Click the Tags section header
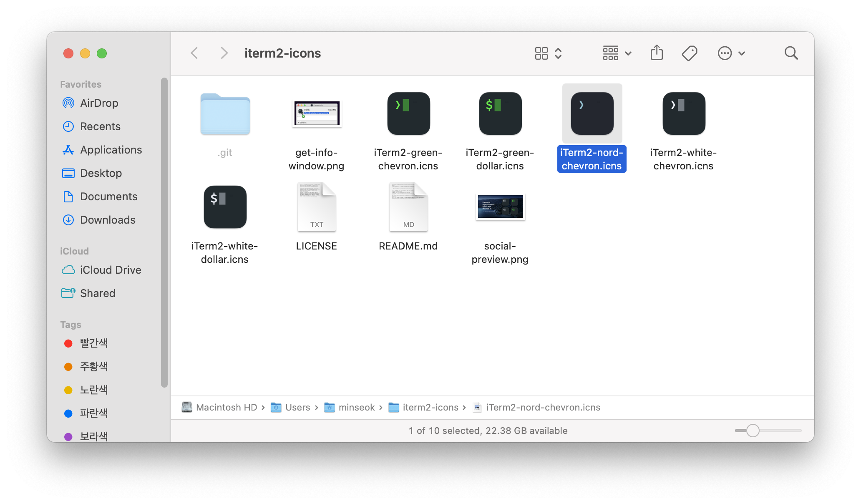Screen dimensions: 861x504 [x=70, y=325]
